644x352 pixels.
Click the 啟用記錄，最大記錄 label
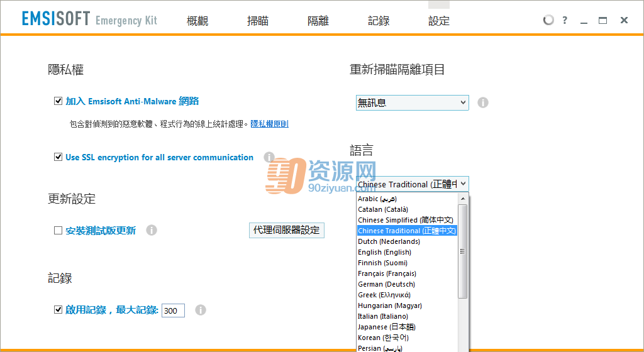tap(112, 310)
